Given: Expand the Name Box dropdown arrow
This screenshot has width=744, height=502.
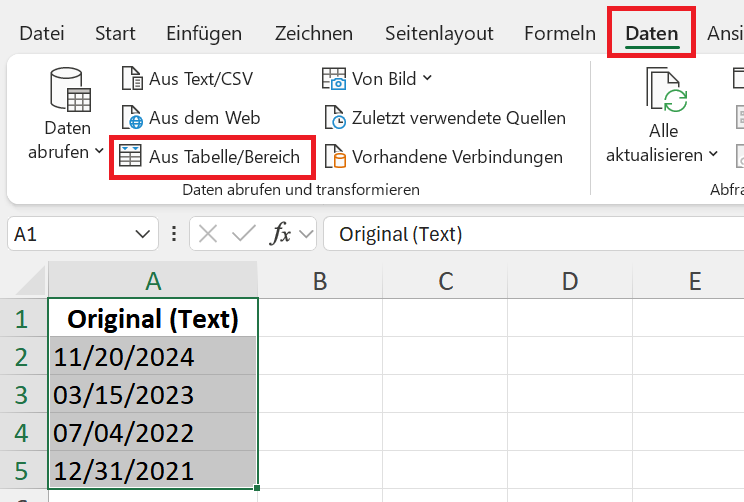Looking at the screenshot, I should [x=142, y=234].
